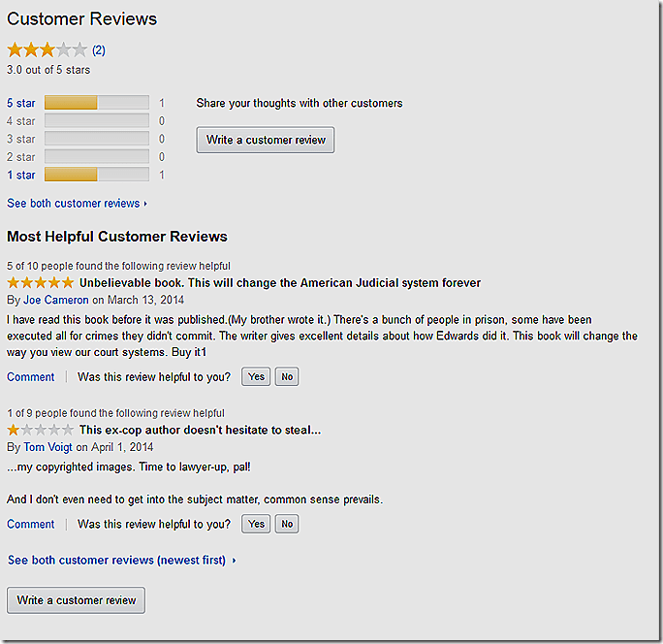663x644 pixels.
Task: Click the 1 star histogram bar
Action: pos(96,175)
